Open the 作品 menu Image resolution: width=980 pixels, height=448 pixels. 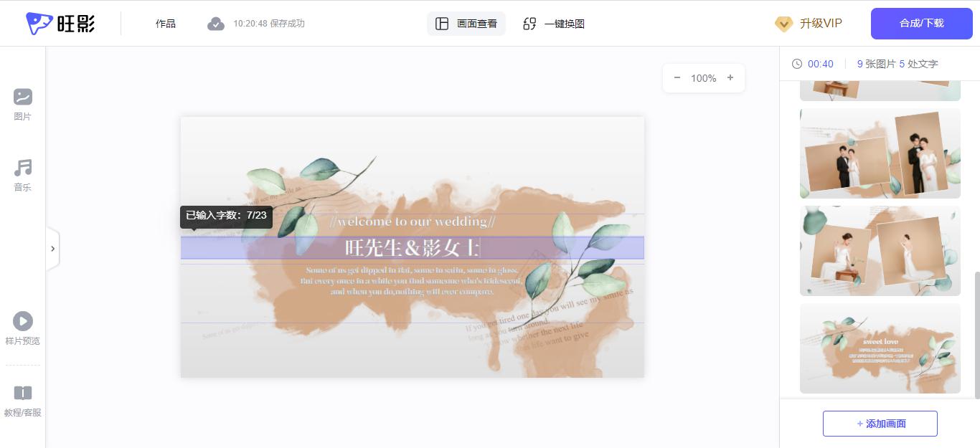pyautogui.click(x=166, y=24)
